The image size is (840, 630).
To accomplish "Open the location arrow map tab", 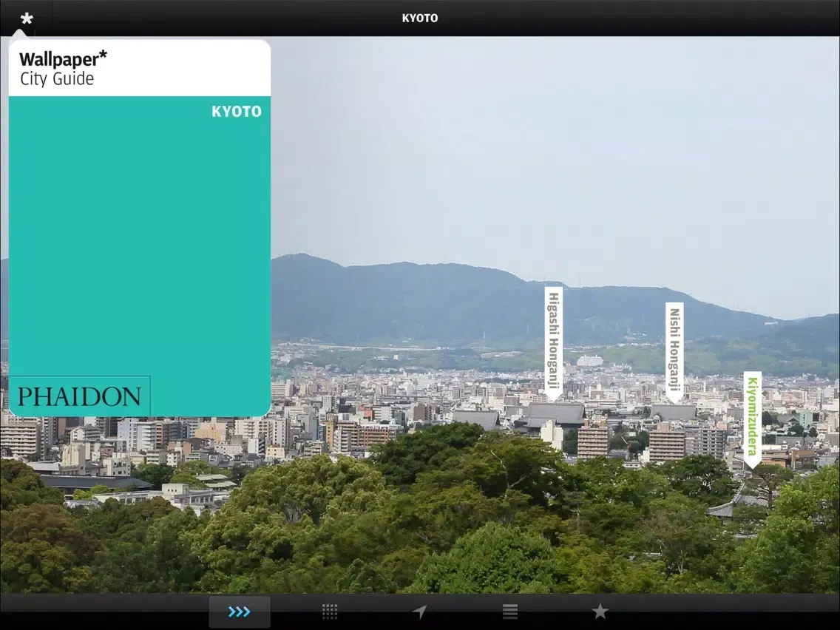I will pyautogui.click(x=419, y=612).
